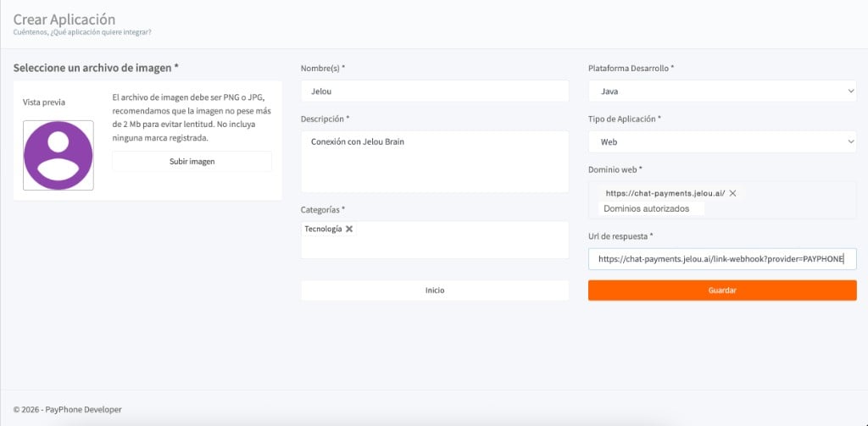Click the Plataforma Desarrollo label
The width and height of the screenshot is (868, 426).
pos(631,68)
